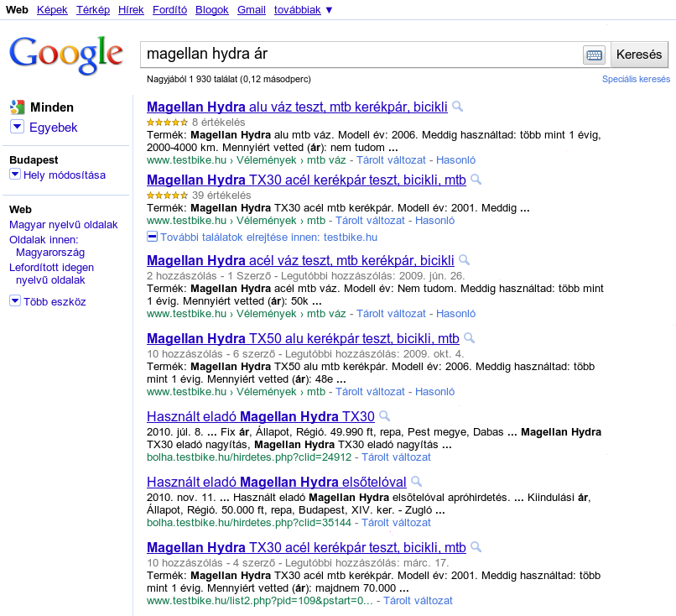The image size is (676, 616).
Task: Expand Hely módosítása location option
Action: (15, 175)
